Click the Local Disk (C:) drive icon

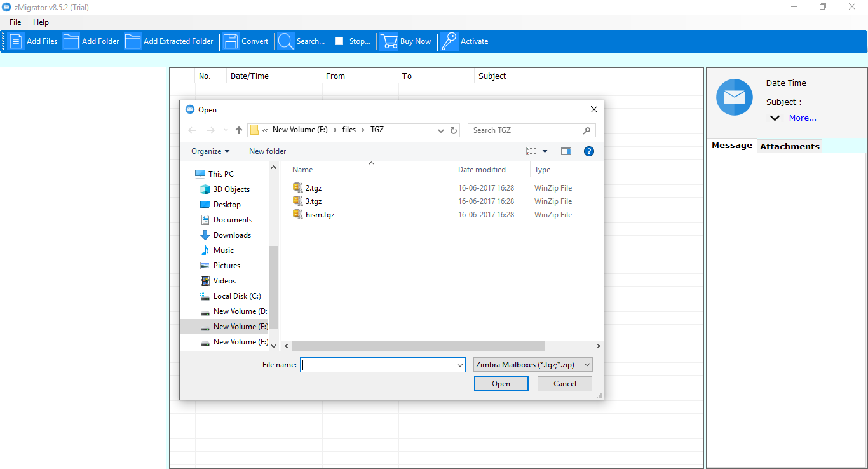coord(205,296)
